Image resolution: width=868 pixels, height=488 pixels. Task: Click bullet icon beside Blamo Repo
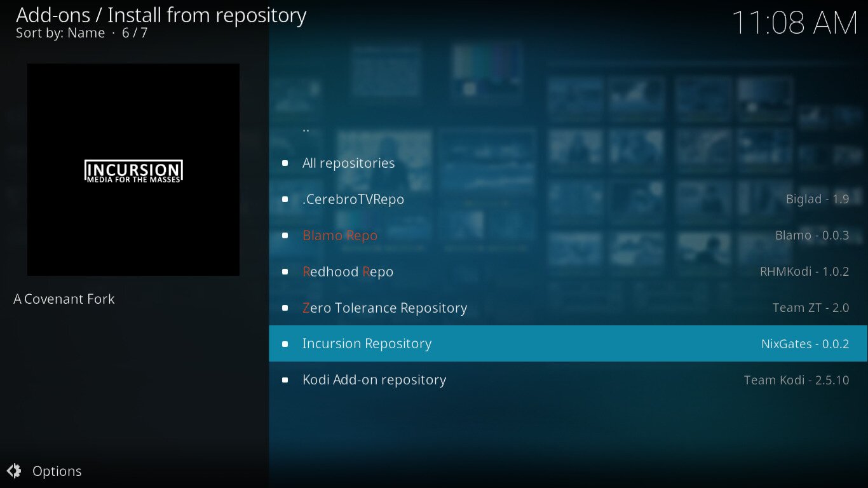pos(285,236)
